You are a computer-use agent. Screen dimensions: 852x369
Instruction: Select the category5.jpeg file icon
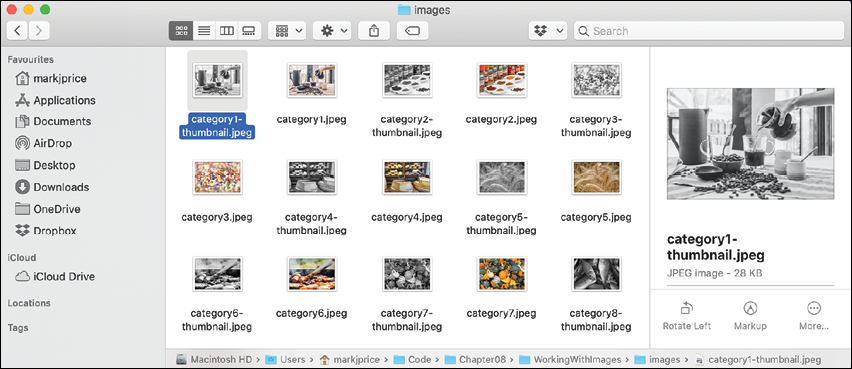(596, 177)
